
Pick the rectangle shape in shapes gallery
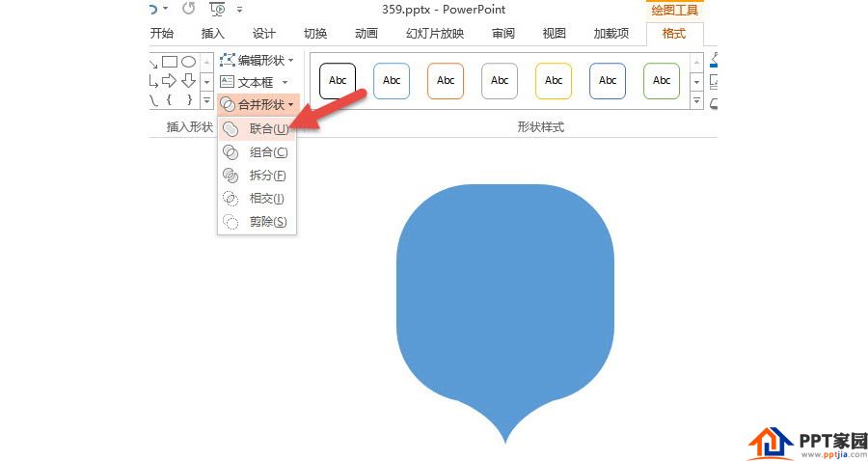170,61
